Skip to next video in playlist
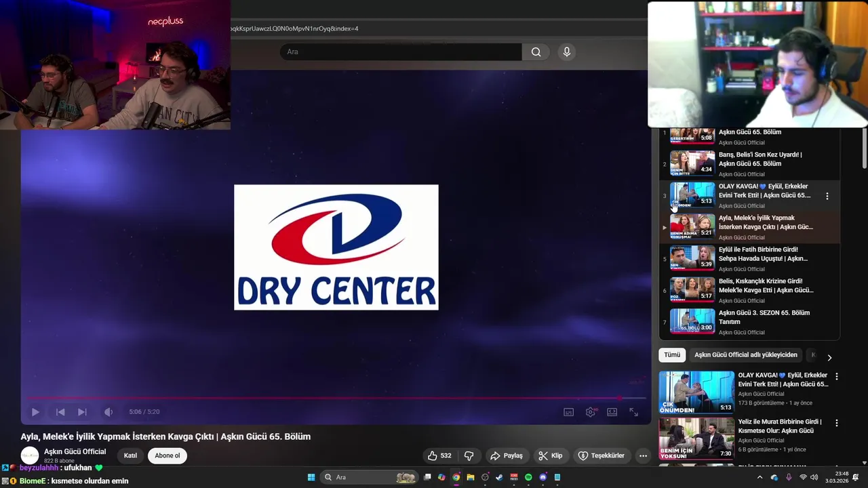The height and width of the screenshot is (488, 868). click(82, 412)
